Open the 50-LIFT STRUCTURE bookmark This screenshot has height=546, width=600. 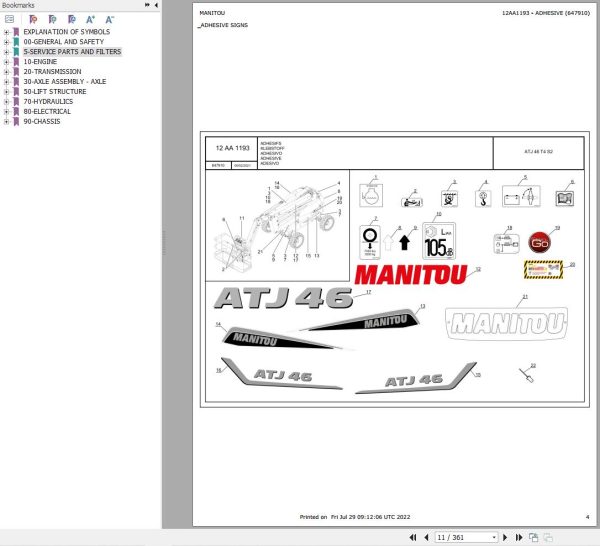pos(55,91)
